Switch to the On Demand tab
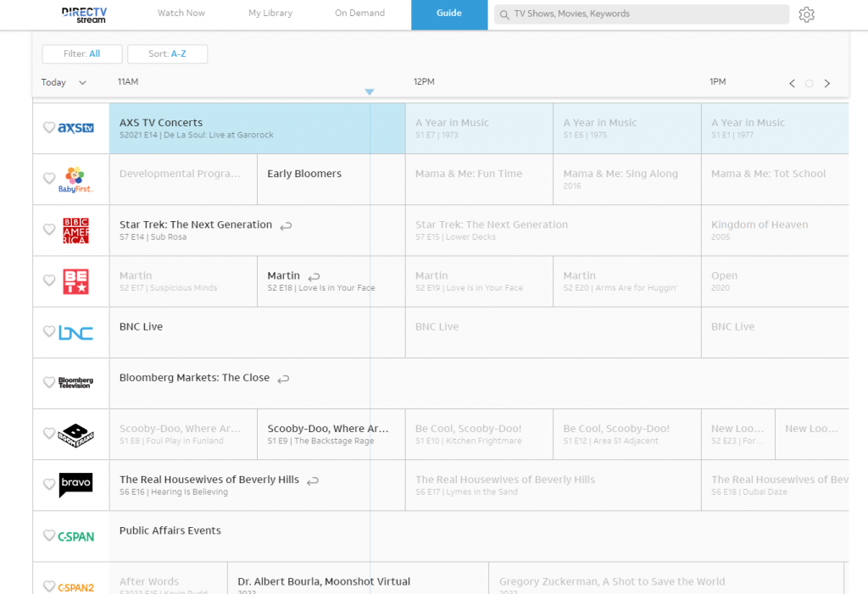The height and width of the screenshot is (594, 868). coord(359,14)
